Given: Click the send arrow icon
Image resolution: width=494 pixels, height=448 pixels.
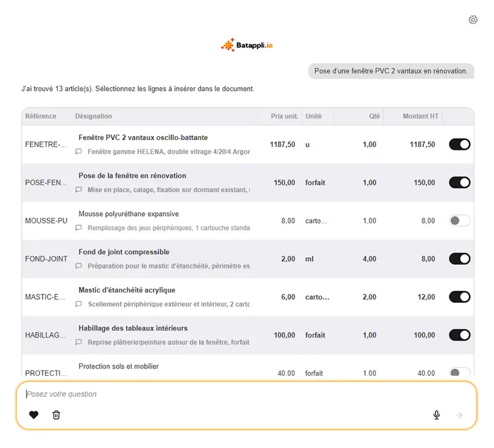Looking at the screenshot, I should (459, 415).
